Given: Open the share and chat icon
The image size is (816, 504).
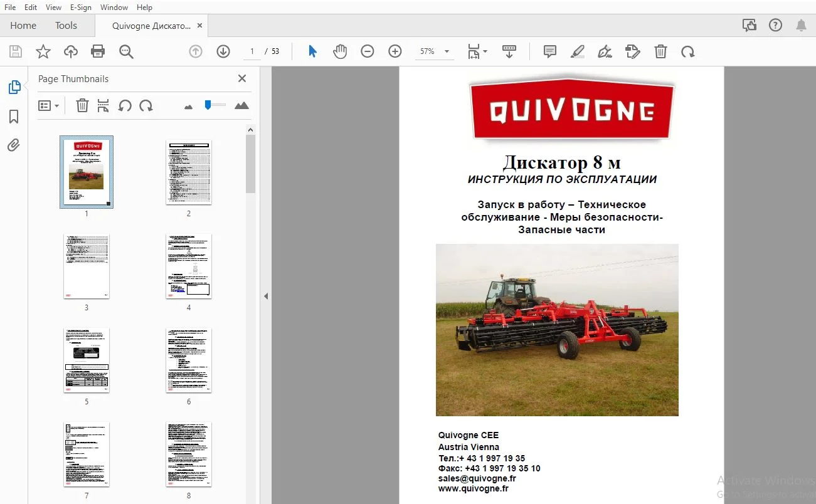Looking at the screenshot, I should tap(749, 26).
